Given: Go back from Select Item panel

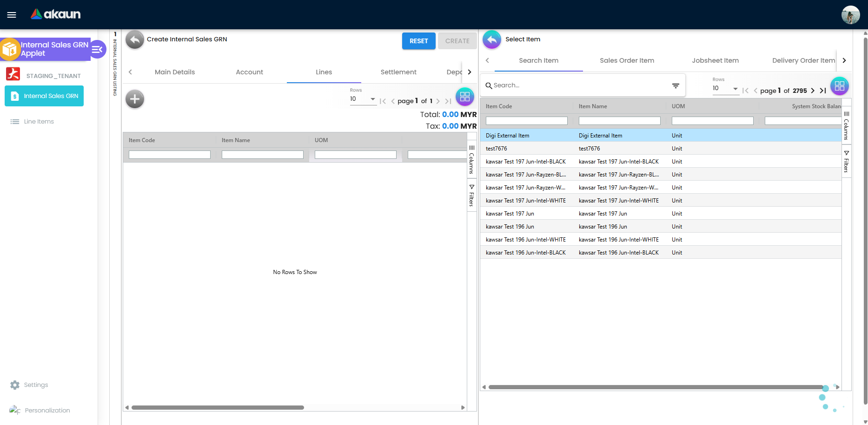Looking at the screenshot, I should point(492,40).
